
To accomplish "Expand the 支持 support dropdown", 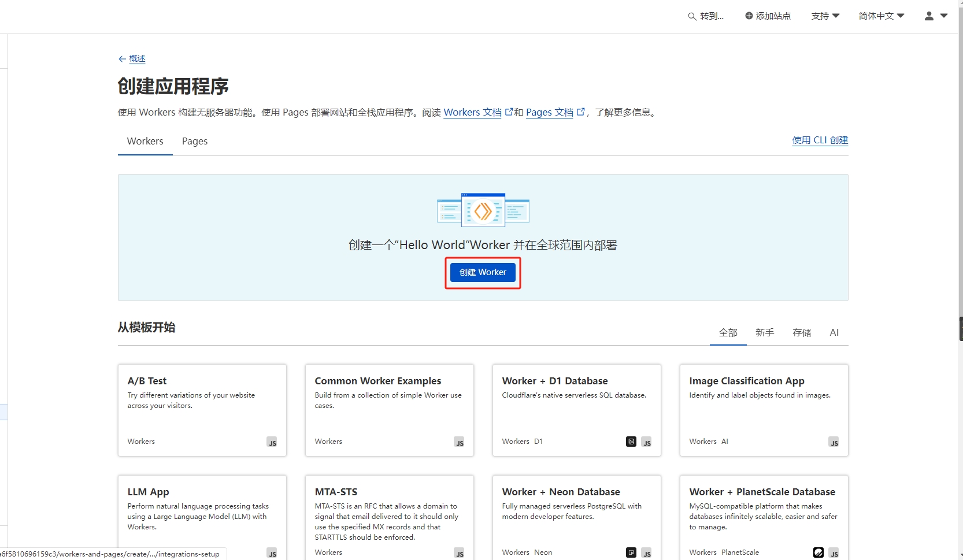I will 825,16.
